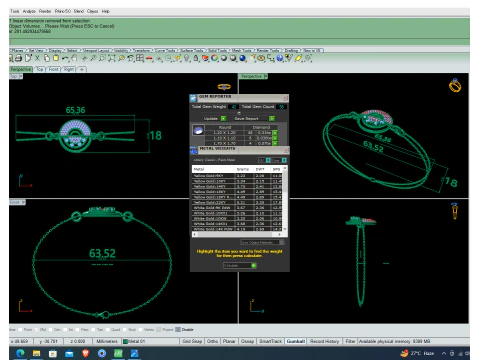Screen dimensions: 480x360
Task: Click the green layer color swatch in status bar
Action: 125,341
